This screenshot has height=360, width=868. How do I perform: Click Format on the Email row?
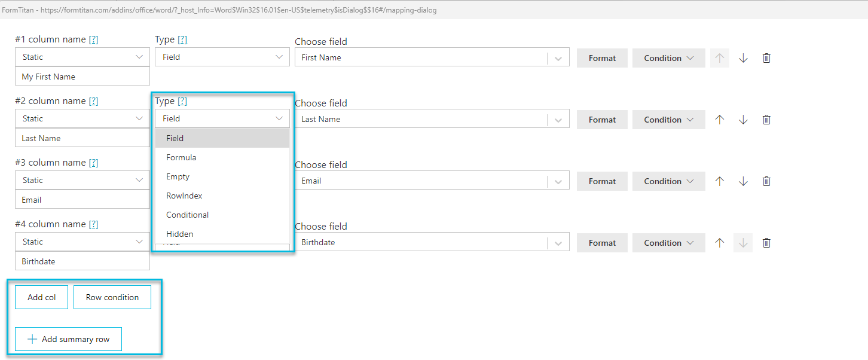(602, 181)
